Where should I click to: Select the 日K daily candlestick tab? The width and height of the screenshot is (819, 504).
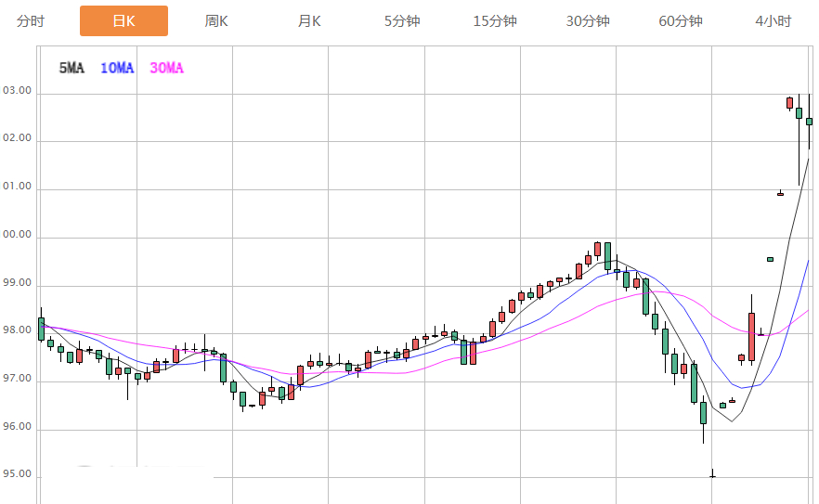click(x=123, y=21)
